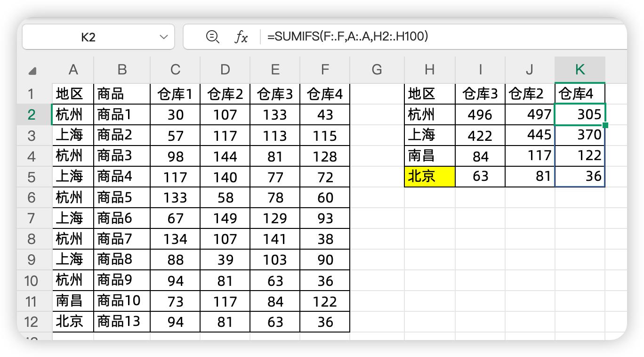
Task: Click the name box showing K2
Action: click(98, 37)
